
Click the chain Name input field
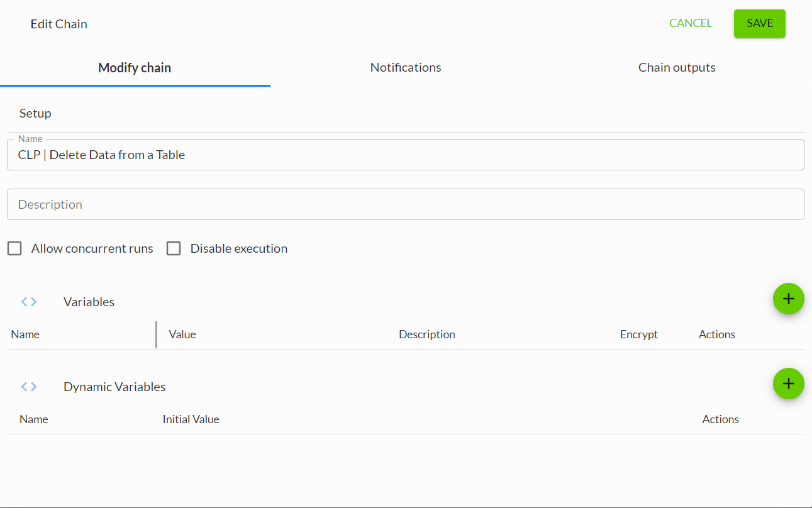click(406, 154)
